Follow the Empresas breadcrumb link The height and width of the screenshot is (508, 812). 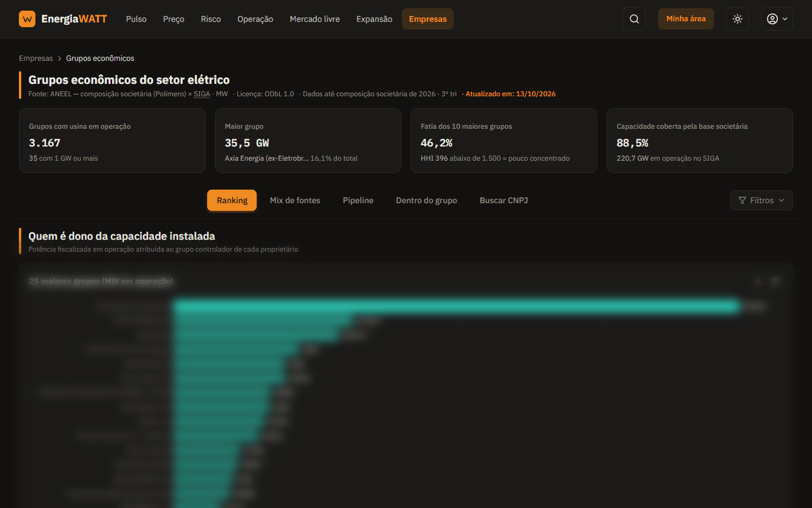[36, 58]
